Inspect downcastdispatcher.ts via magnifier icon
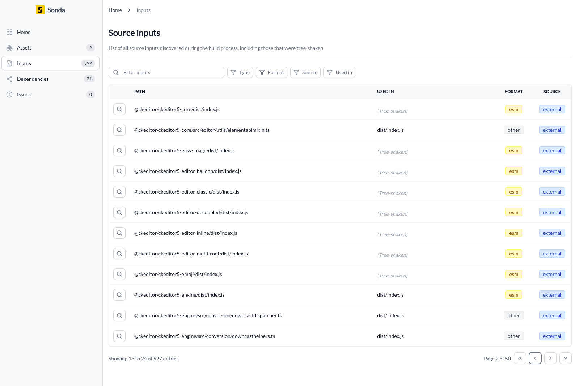 (x=119, y=315)
